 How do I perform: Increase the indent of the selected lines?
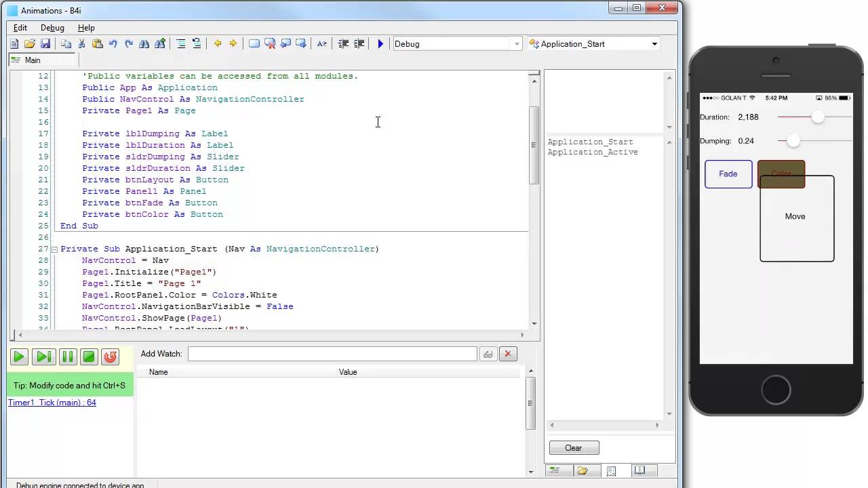pos(359,43)
